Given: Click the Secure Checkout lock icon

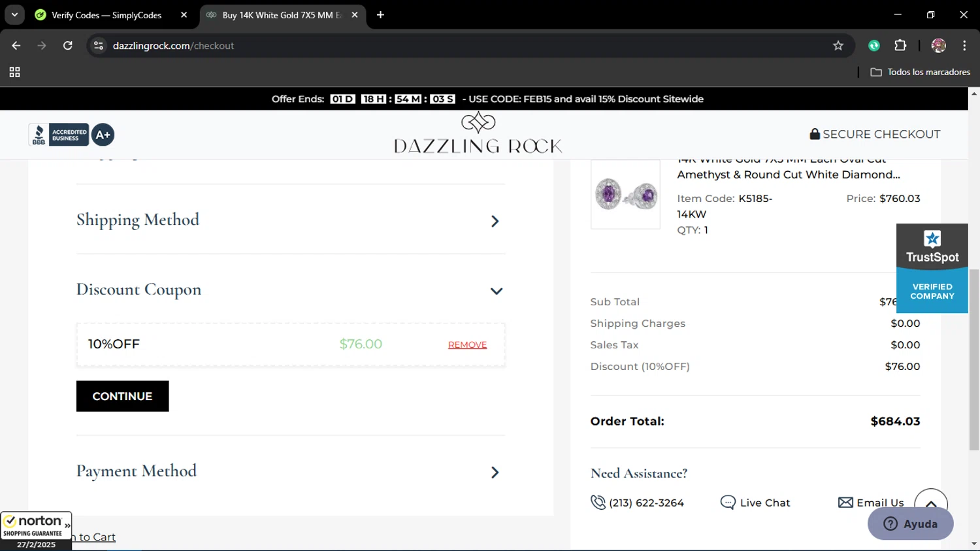Looking at the screenshot, I should (x=815, y=134).
